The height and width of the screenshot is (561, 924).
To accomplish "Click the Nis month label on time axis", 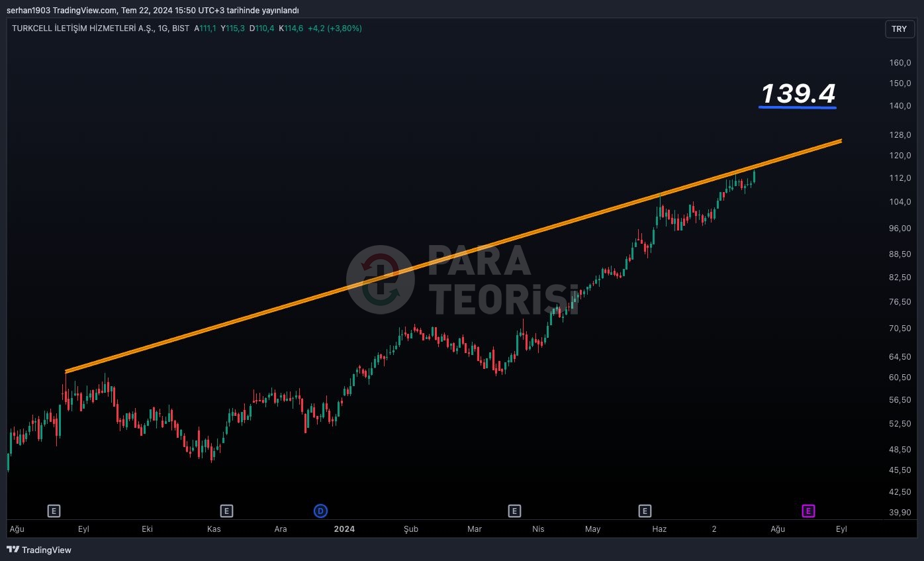I will click(538, 529).
